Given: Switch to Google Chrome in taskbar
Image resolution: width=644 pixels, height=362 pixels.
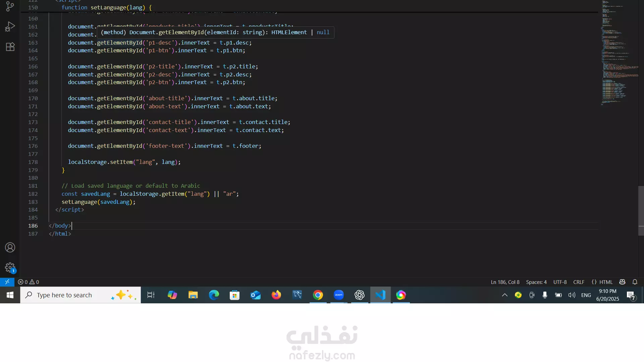Looking at the screenshot, I should 318,295.
